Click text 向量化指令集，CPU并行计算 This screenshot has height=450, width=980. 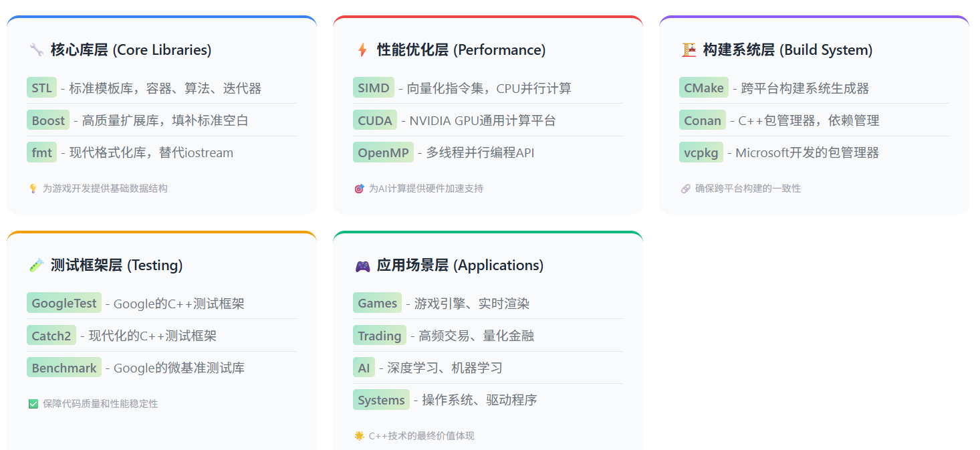(x=489, y=88)
